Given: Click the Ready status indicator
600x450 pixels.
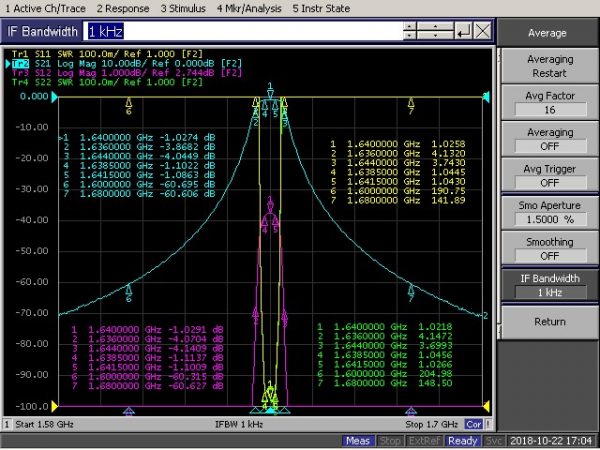Looking at the screenshot, I should [462, 441].
